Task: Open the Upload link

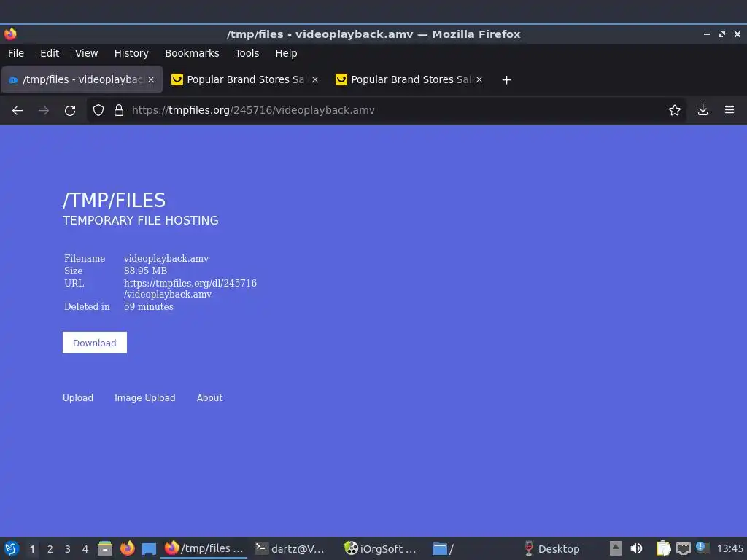Action: [x=78, y=397]
